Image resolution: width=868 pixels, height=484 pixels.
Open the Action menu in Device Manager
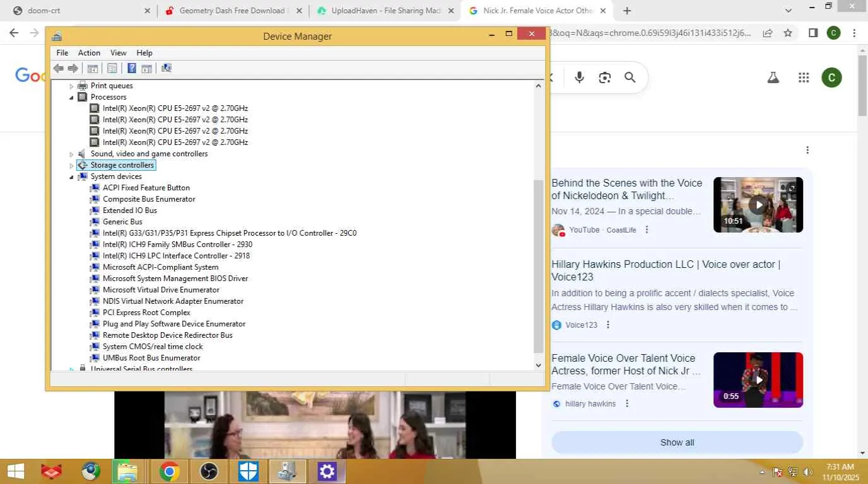tap(89, 53)
